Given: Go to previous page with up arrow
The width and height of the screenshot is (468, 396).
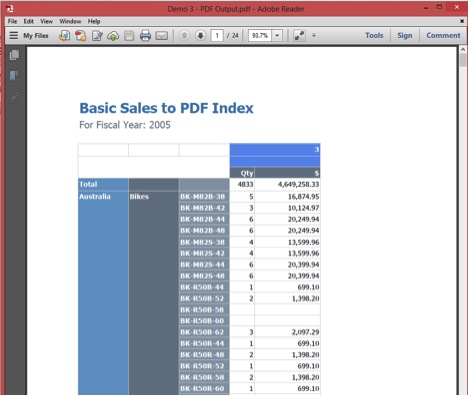Looking at the screenshot, I should click(x=184, y=35).
